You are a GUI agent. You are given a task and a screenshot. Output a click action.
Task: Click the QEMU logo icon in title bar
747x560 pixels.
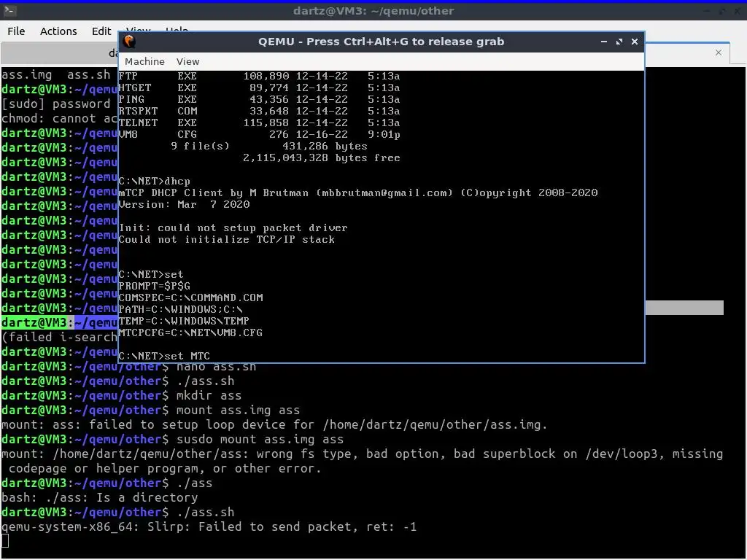pyautogui.click(x=129, y=42)
